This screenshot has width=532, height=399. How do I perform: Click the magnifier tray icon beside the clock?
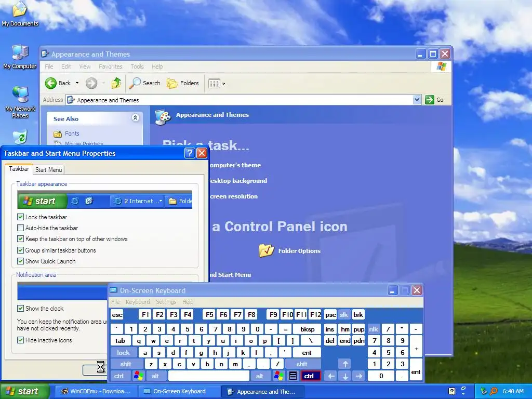click(494, 391)
